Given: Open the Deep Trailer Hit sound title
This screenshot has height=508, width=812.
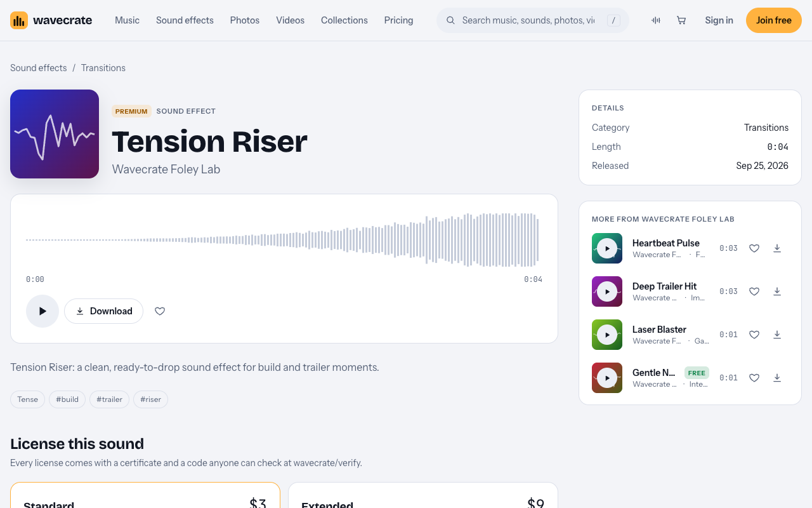Looking at the screenshot, I should click(x=665, y=286).
